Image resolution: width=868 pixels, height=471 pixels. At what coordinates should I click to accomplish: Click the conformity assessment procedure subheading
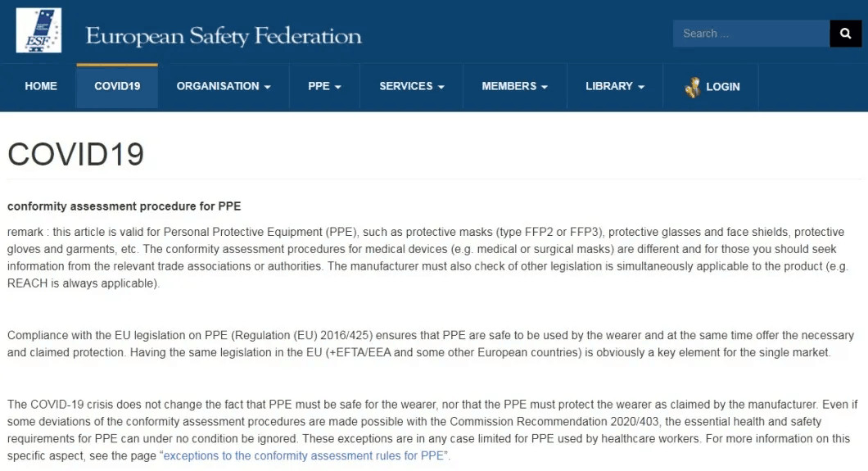click(124, 206)
